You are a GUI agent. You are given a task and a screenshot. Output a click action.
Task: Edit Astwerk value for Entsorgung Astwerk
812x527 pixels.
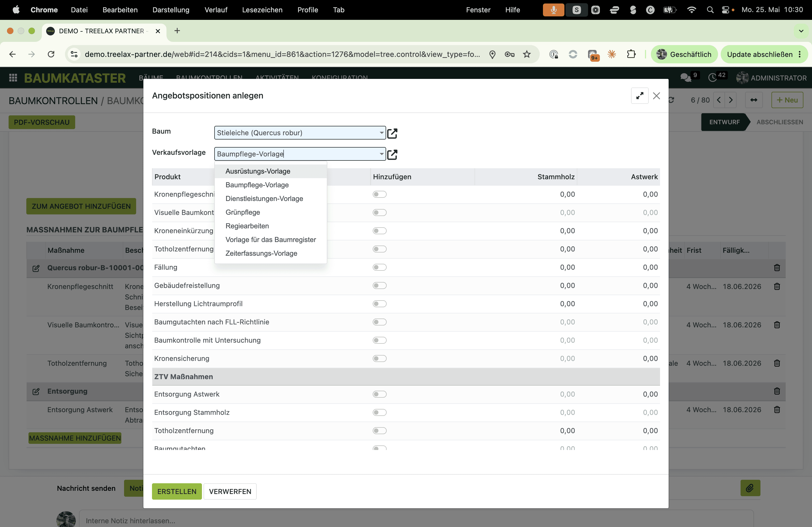pos(650,394)
